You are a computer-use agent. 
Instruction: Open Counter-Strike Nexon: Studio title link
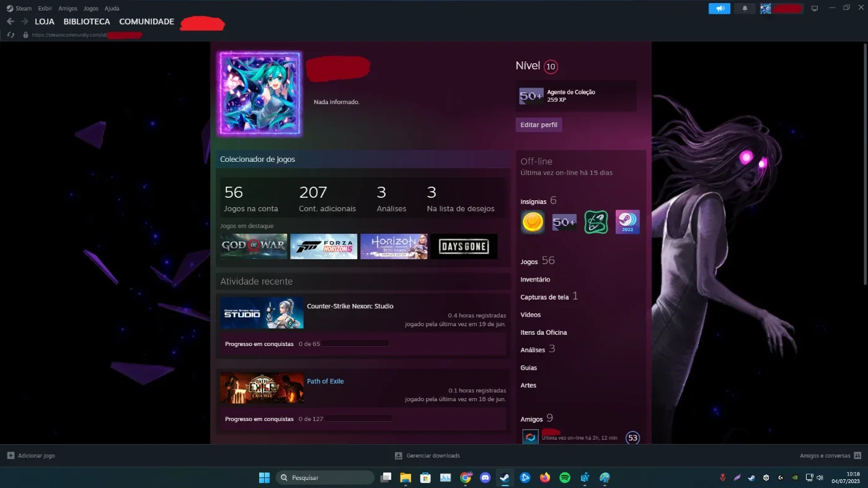(x=350, y=306)
